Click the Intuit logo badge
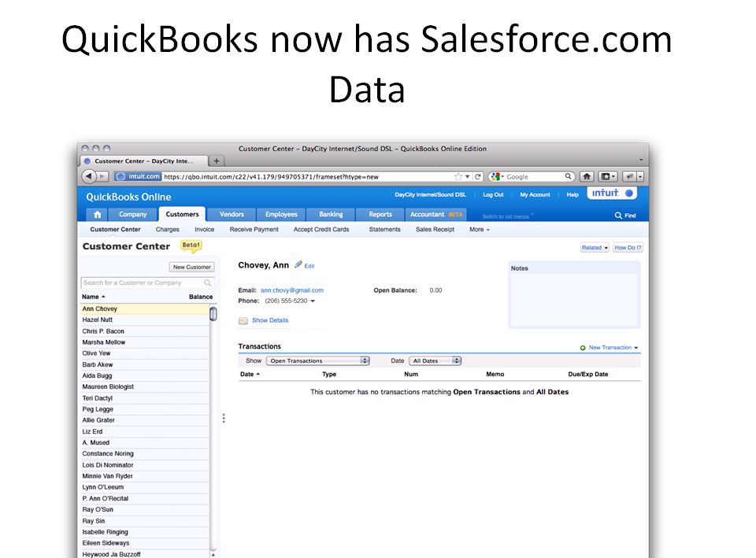This screenshot has width=756, height=558. tap(612, 194)
